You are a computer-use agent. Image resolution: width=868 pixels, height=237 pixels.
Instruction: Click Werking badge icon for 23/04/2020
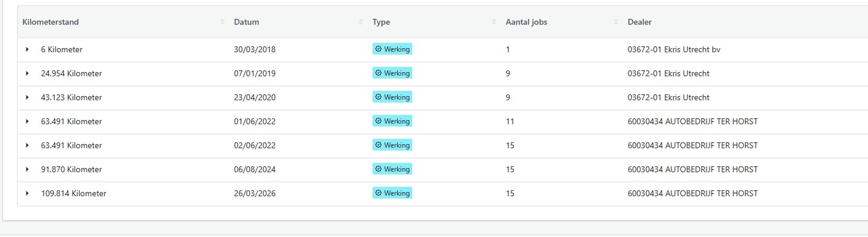pos(378,97)
